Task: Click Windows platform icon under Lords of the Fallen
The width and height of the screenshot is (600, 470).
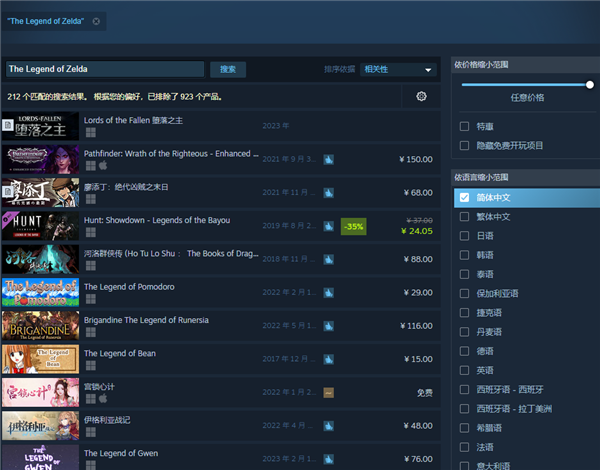Action: click(x=91, y=132)
